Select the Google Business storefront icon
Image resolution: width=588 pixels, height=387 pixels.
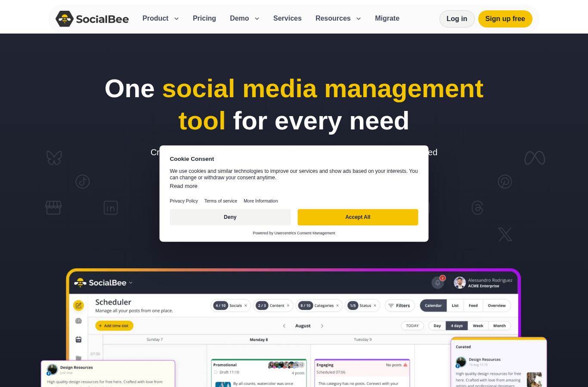click(x=53, y=208)
